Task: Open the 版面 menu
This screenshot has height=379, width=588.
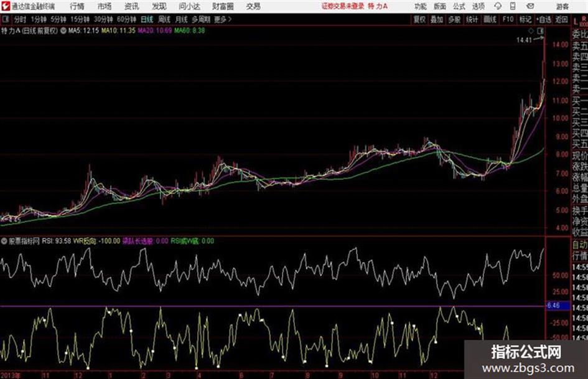Action: [x=440, y=6]
